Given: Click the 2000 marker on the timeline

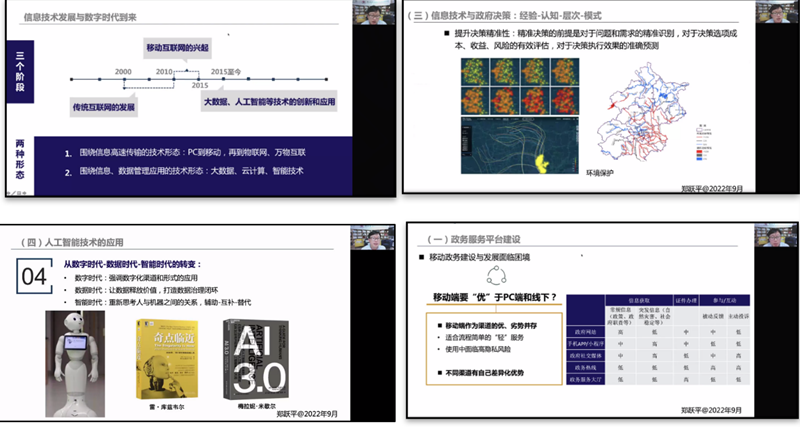Looking at the screenshot, I should [x=123, y=73].
